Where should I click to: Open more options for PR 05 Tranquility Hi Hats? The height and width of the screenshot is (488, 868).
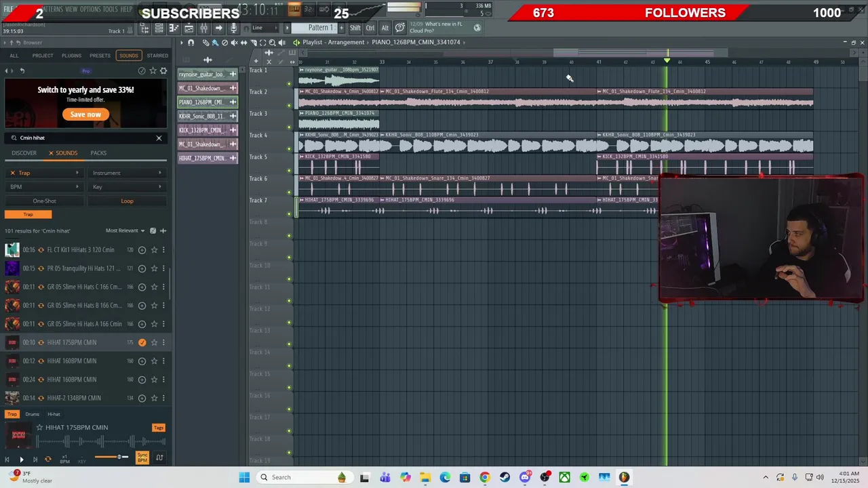click(163, 268)
